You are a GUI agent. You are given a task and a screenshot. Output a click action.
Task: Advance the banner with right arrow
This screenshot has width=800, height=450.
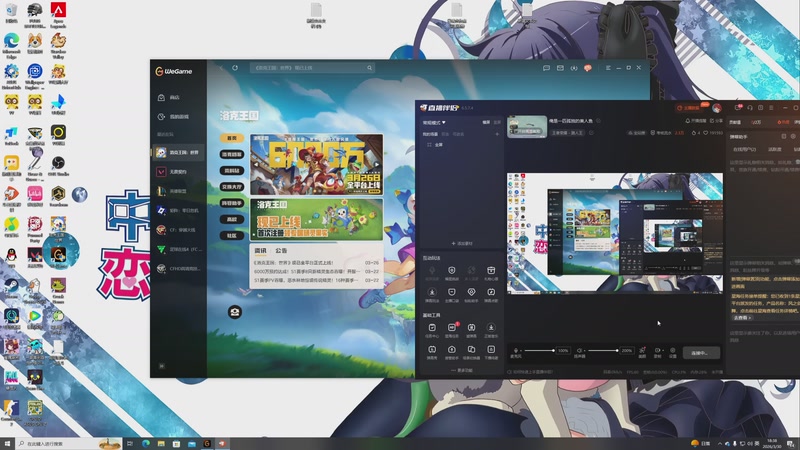pos(377,164)
